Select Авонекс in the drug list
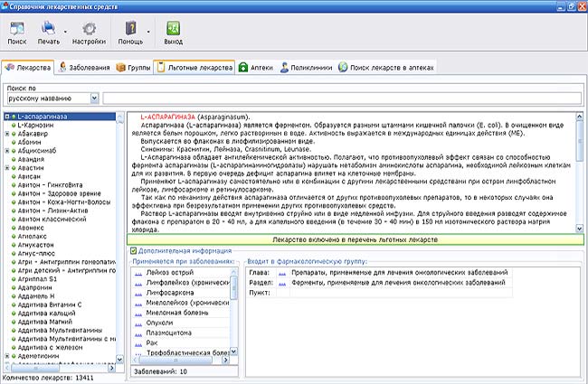The height and width of the screenshot is (384, 588). 31,228
